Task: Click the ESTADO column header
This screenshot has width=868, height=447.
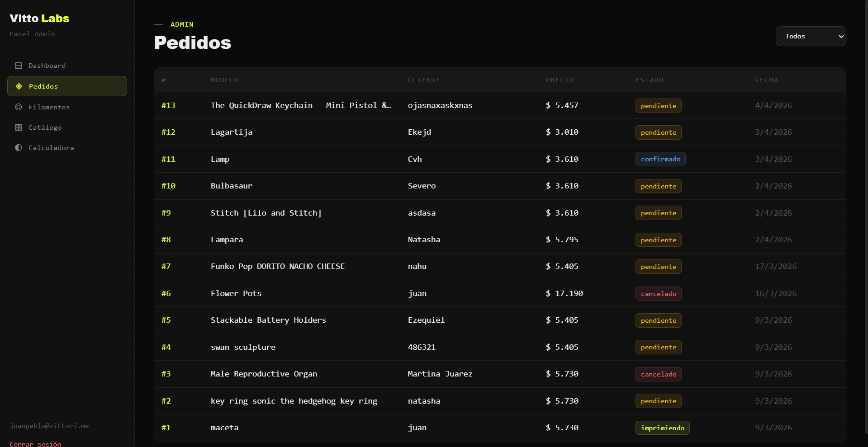Action: point(650,80)
